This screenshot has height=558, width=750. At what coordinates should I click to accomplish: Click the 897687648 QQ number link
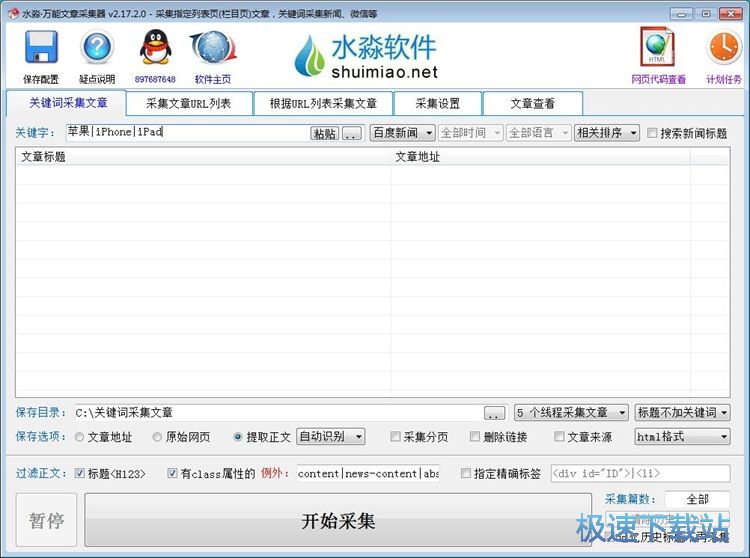tap(155, 79)
